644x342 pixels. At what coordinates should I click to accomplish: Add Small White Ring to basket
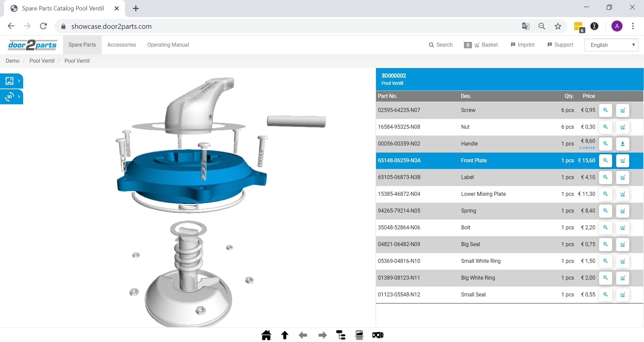(x=623, y=261)
